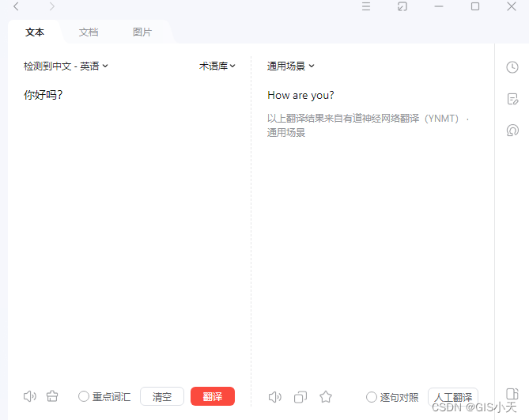Viewport: 529px width, 420px height.
Task: Open the hamburger menu icon
Action: point(366,6)
